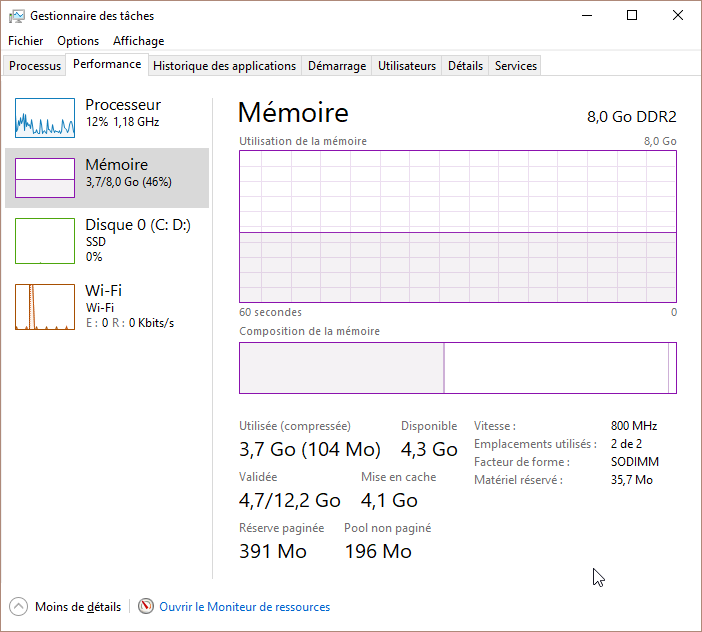Collapse view with the Moins de détails arrow
Image resolution: width=702 pixels, height=632 pixels.
18,606
